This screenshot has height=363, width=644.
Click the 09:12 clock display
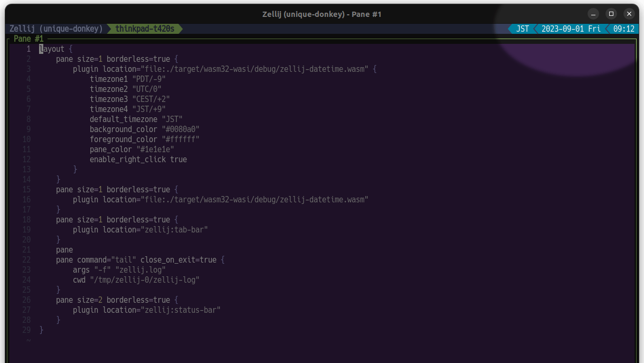(x=623, y=29)
